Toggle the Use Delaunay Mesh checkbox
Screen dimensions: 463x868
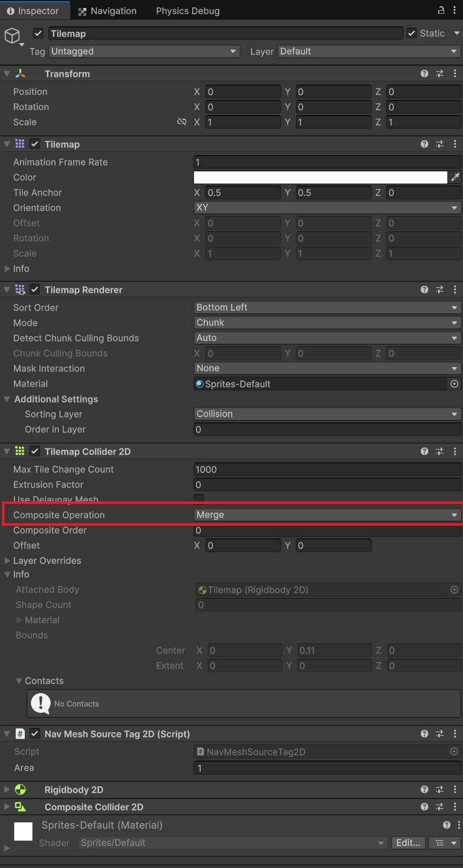tap(199, 499)
